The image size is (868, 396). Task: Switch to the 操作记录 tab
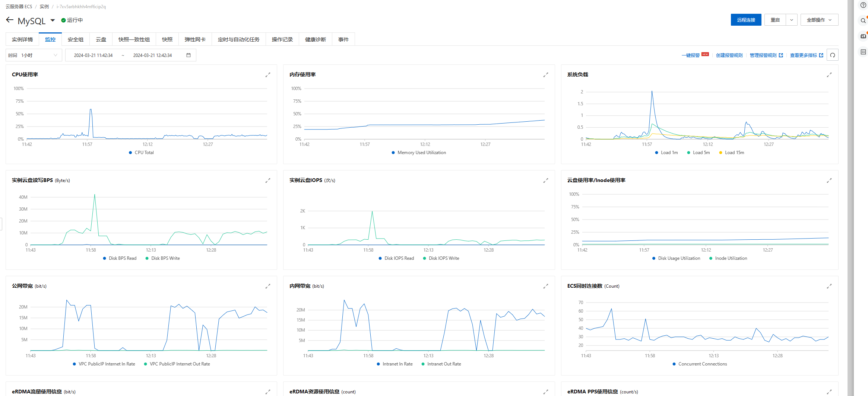pyautogui.click(x=282, y=39)
